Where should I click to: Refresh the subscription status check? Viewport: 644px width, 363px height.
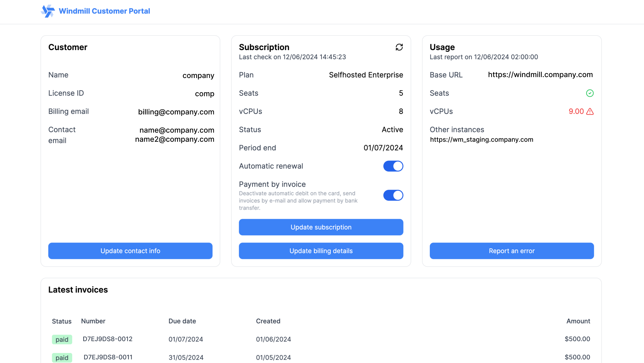399,47
